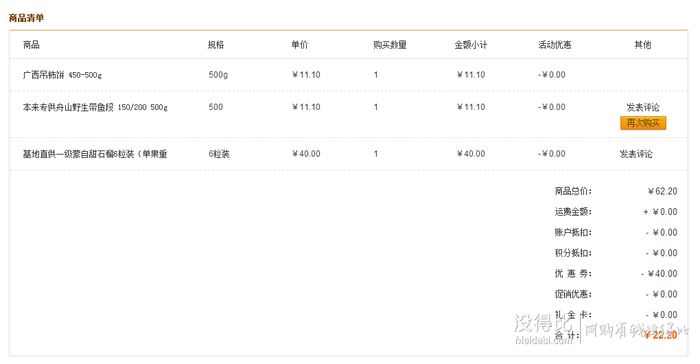700x364 pixels.
Task: Click the 6粒装 specification cell
Action: (x=219, y=154)
